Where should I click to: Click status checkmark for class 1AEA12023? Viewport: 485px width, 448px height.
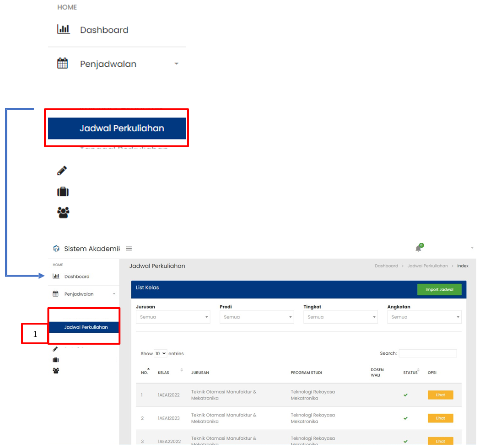pyautogui.click(x=405, y=418)
